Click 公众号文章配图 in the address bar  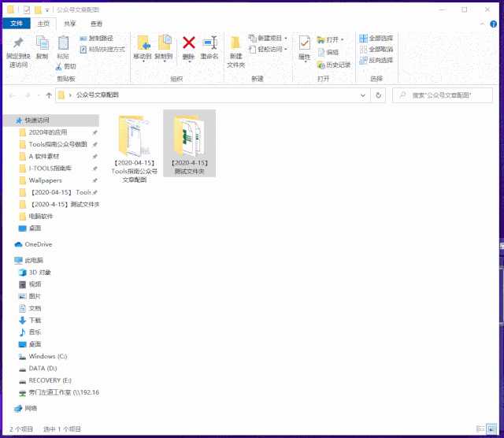(98, 95)
